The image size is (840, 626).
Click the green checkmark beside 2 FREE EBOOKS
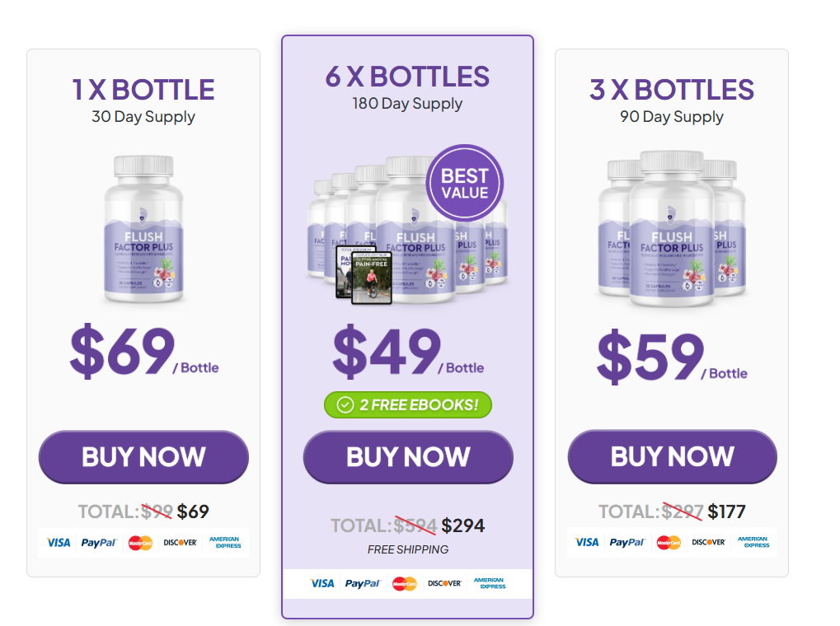[347, 404]
